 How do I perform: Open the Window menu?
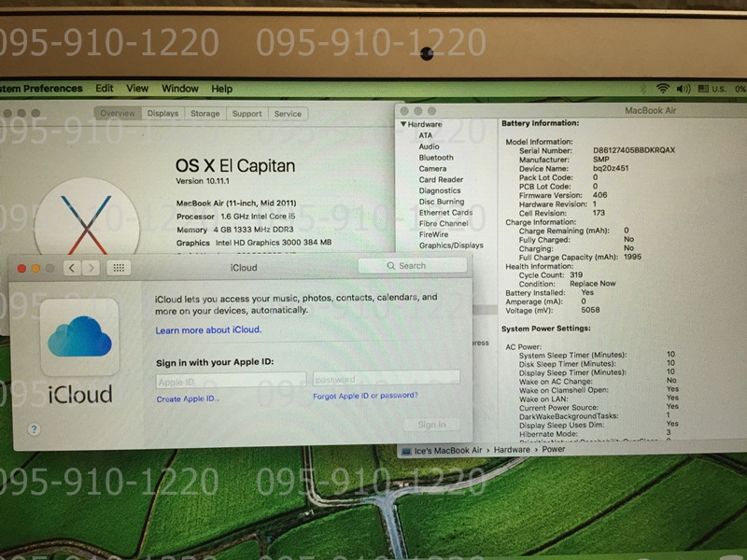pyautogui.click(x=180, y=89)
